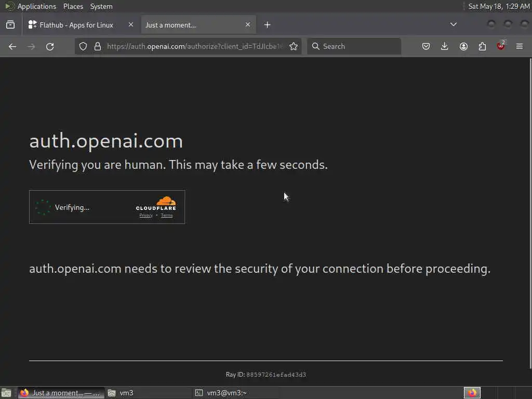This screenshot has width=532, height=399.
Task: Open the clock showing Sat May 18
Action: click(x=498, y=6)
